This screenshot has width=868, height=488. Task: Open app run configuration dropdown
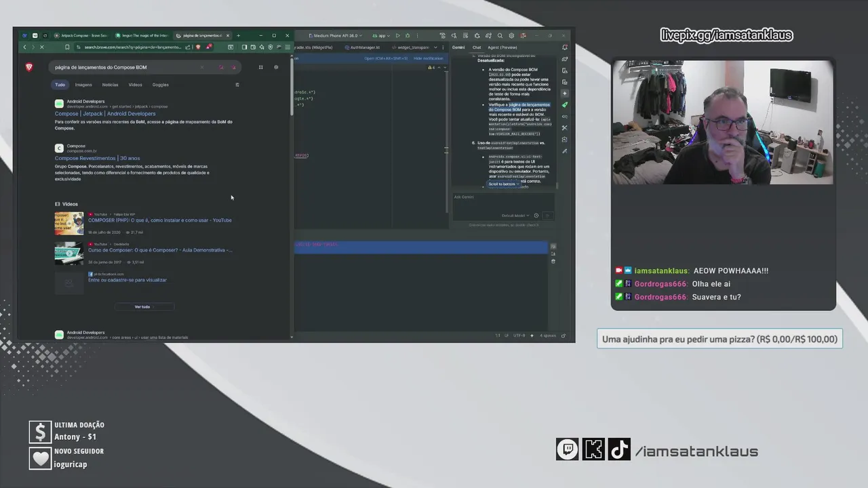pyautogui.click(x=381, y=35)
